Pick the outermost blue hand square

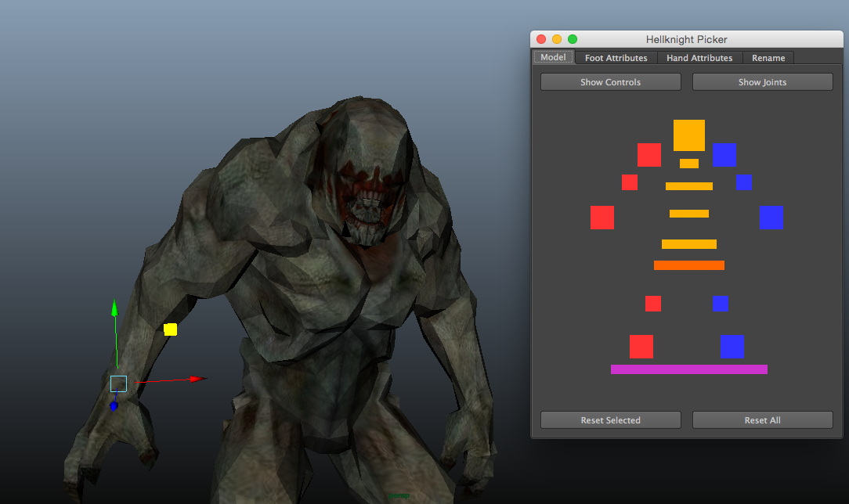pos(771,218)
